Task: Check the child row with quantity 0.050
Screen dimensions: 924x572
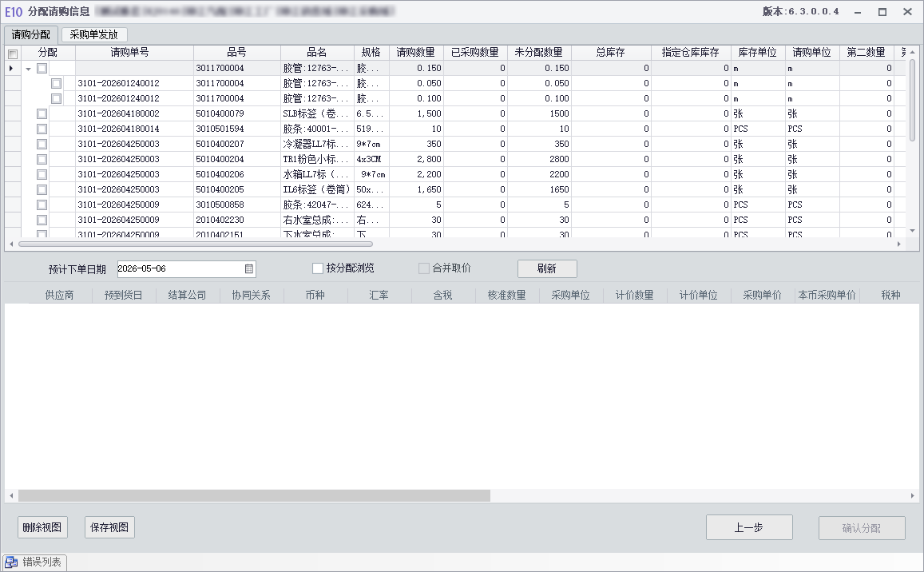Action: point(57,84)
